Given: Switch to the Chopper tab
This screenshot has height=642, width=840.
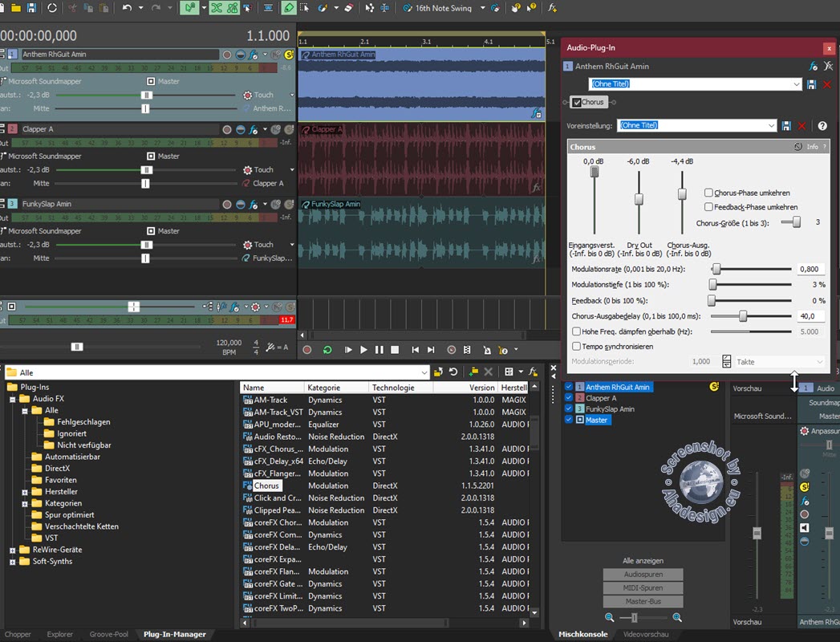Looking at the screenshot, I should [18, 634].
